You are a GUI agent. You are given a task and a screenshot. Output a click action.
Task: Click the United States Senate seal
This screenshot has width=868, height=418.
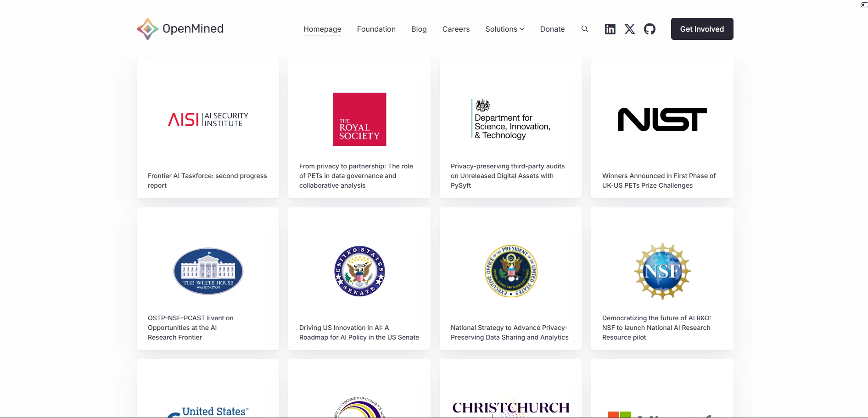click(359, 271)
